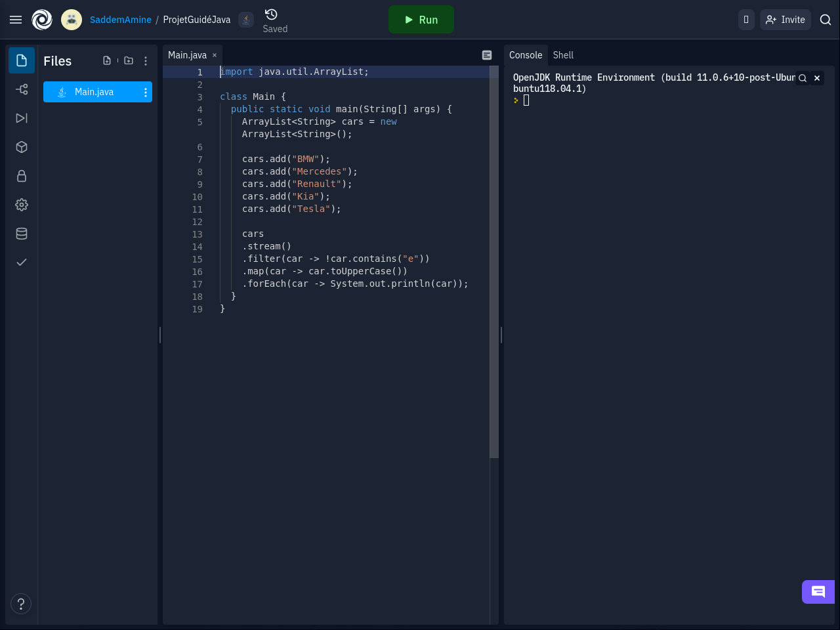
Task: Open the Files panel three-dot menu
Action: pos(146,60)
